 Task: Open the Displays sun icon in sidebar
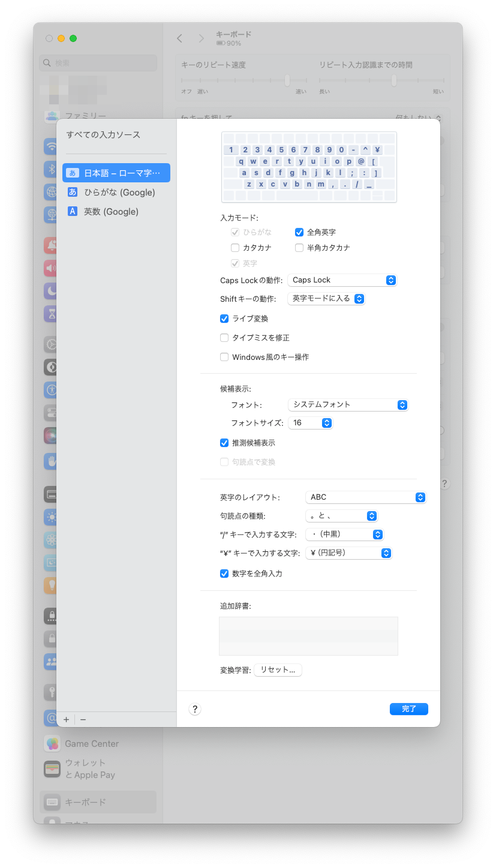(x=52, y=516)
